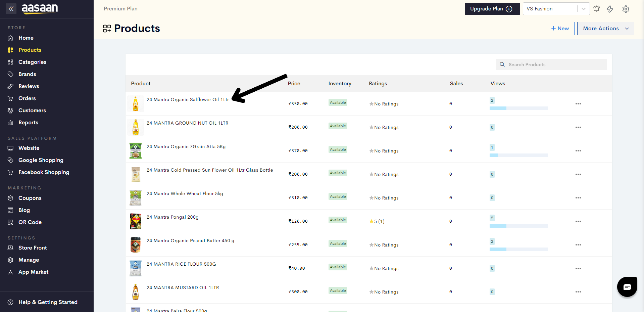Open more options for 24 MANTRA GROUND NUT OIL
This screenshot has width=644, height=312.
(578, 127)
